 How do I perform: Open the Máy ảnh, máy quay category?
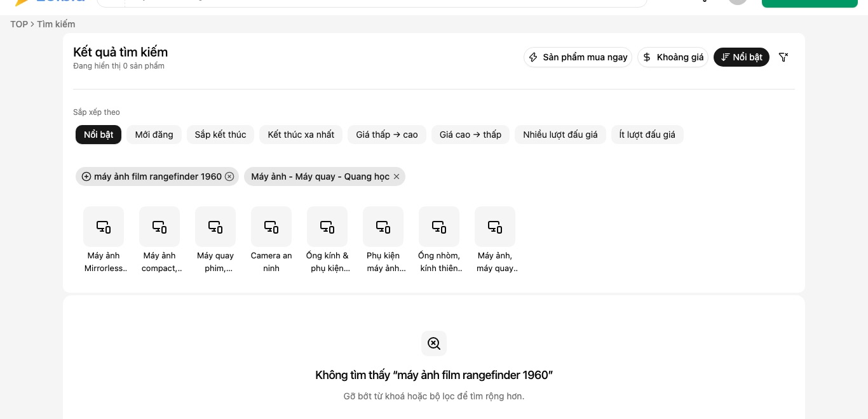click(x=495, y=240)
